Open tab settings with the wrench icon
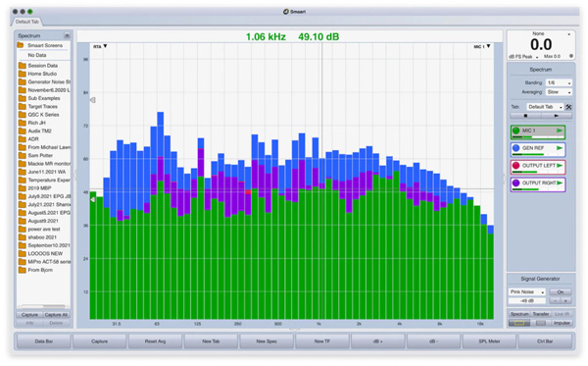 [568, 107]
